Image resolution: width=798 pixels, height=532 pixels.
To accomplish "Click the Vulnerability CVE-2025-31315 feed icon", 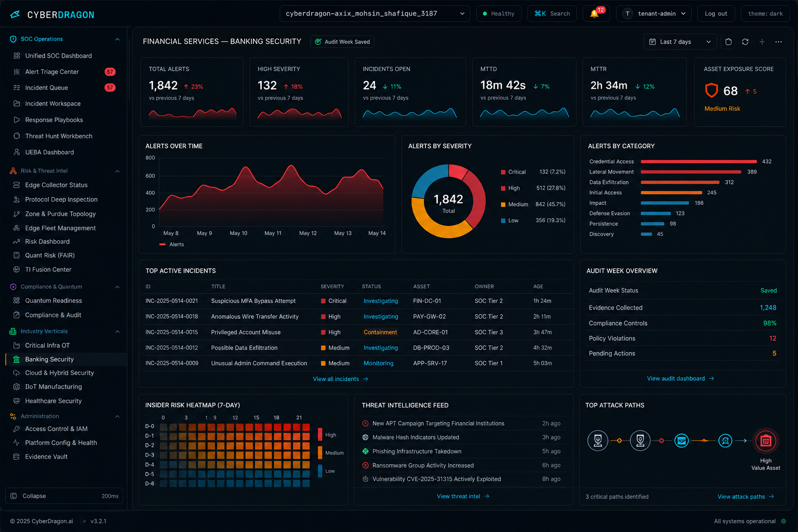I will pyautogui.click(x=365, y=479).
